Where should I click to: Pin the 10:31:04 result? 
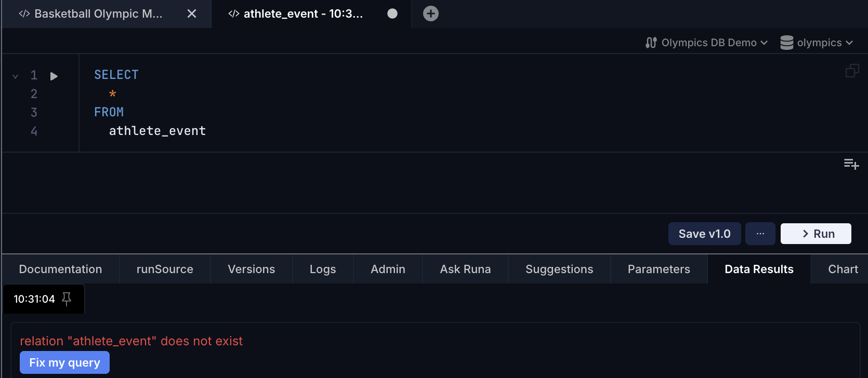67,299
